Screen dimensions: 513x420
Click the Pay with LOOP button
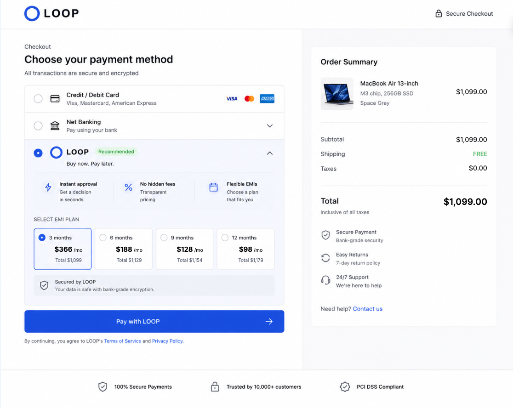(154, 322)
